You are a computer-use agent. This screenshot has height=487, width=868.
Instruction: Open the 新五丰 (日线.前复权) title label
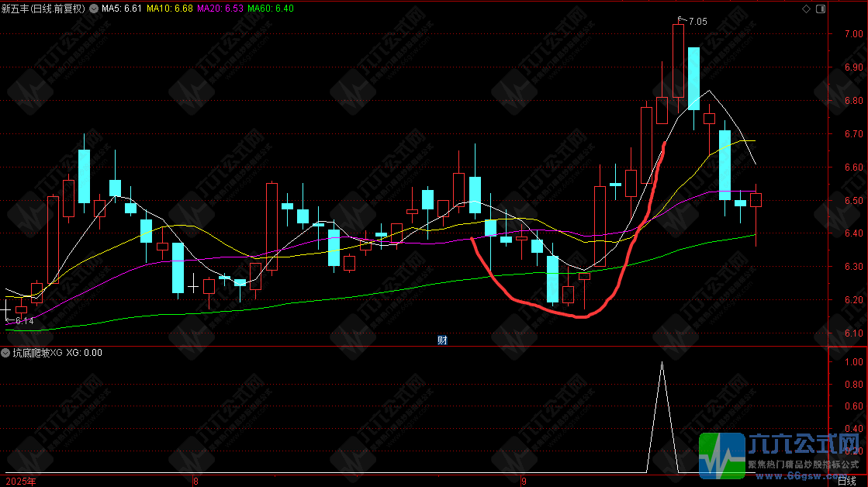(43, 9)
